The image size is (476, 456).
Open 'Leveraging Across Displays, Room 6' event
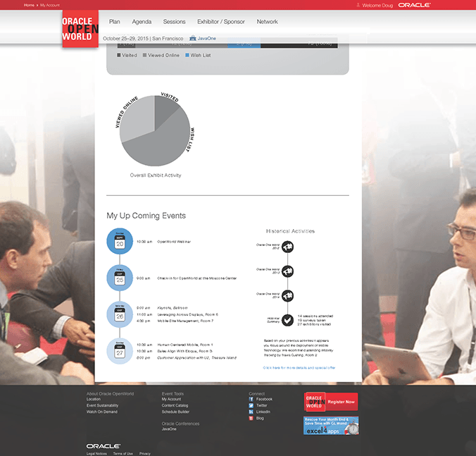pos(187,314)
